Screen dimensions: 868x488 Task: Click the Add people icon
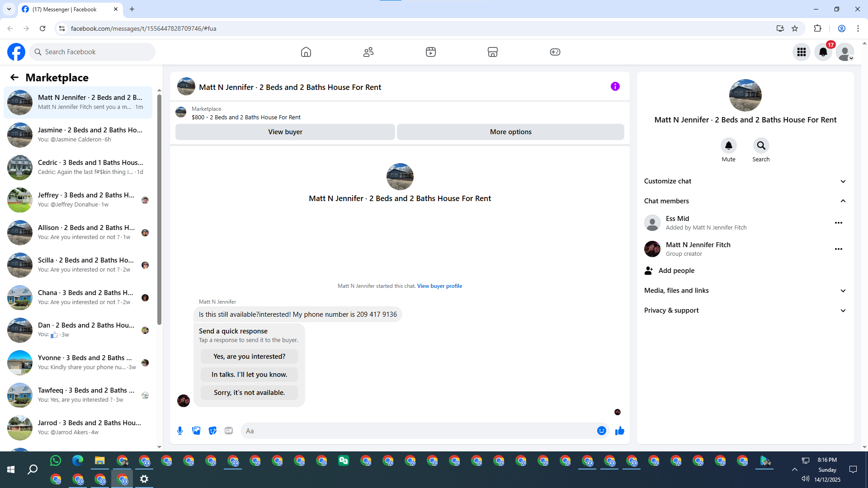point(649,271)
